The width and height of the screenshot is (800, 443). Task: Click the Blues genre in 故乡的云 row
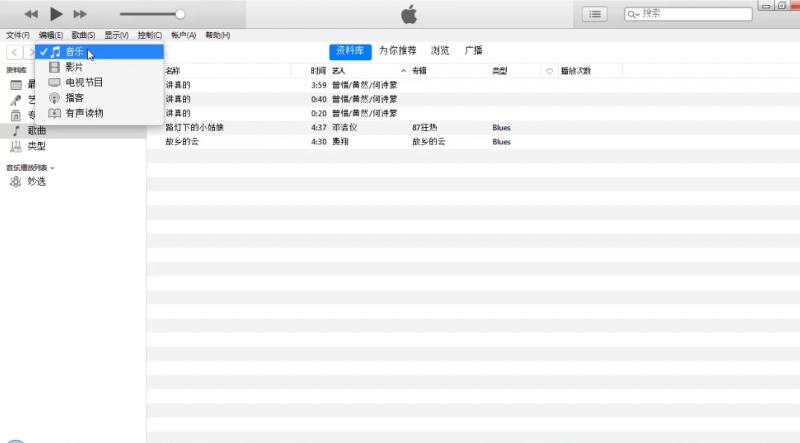pyautogui.click(x=502, y=142)
